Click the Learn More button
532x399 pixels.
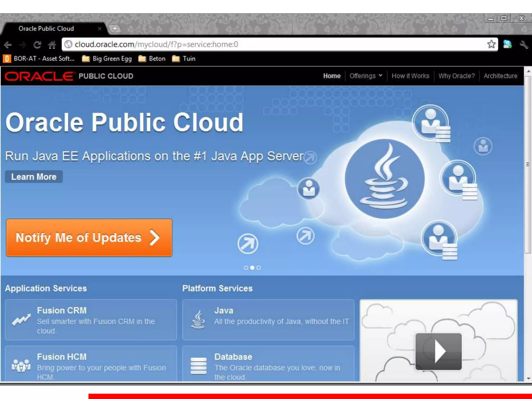pyautogui.click(x=34, y=177)
